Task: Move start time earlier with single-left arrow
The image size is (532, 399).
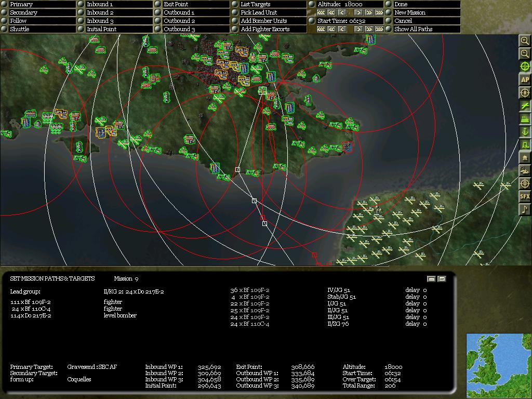Action: 342,29
